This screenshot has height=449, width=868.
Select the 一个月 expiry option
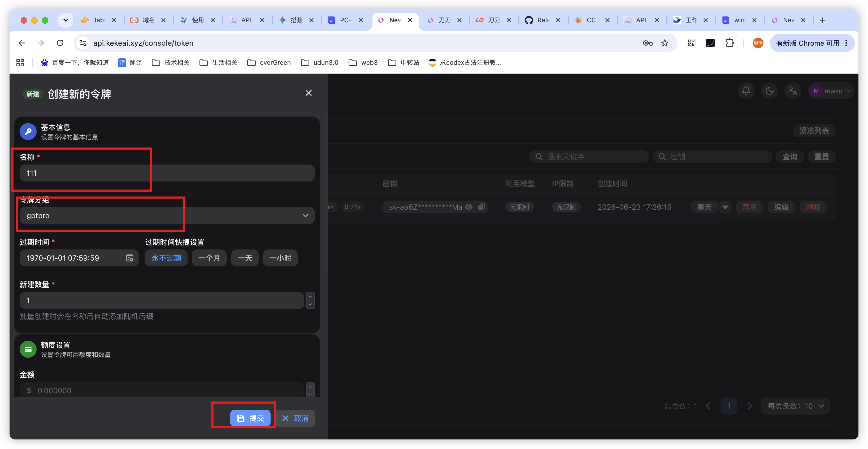[209, 258]
